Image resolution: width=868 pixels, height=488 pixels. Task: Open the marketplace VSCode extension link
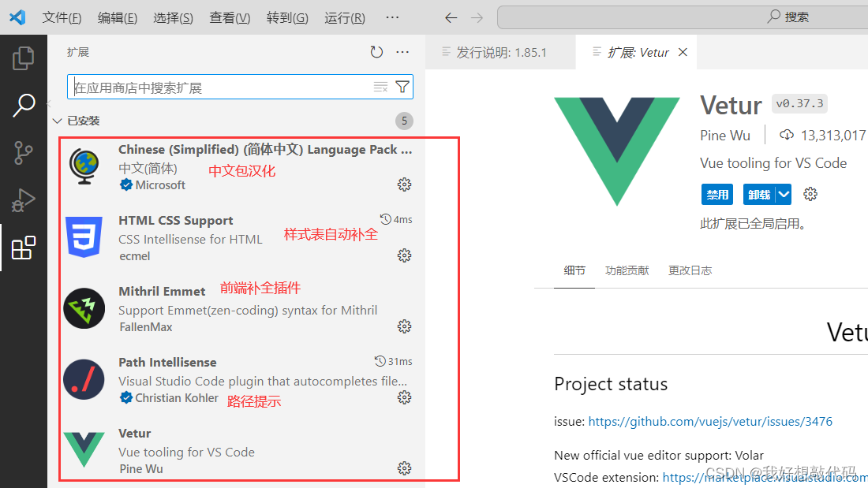(765, 477)
